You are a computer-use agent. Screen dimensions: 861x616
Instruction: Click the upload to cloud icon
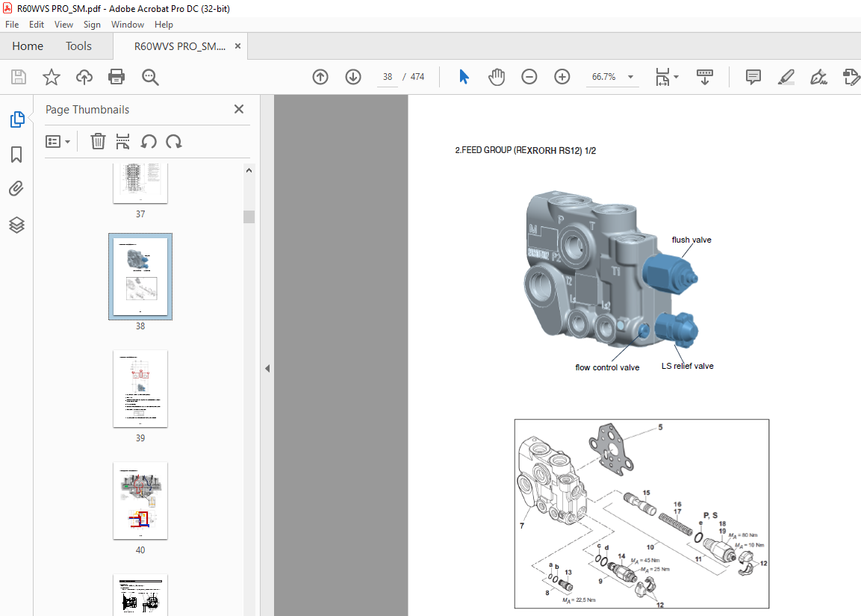[x=84, y=77]
